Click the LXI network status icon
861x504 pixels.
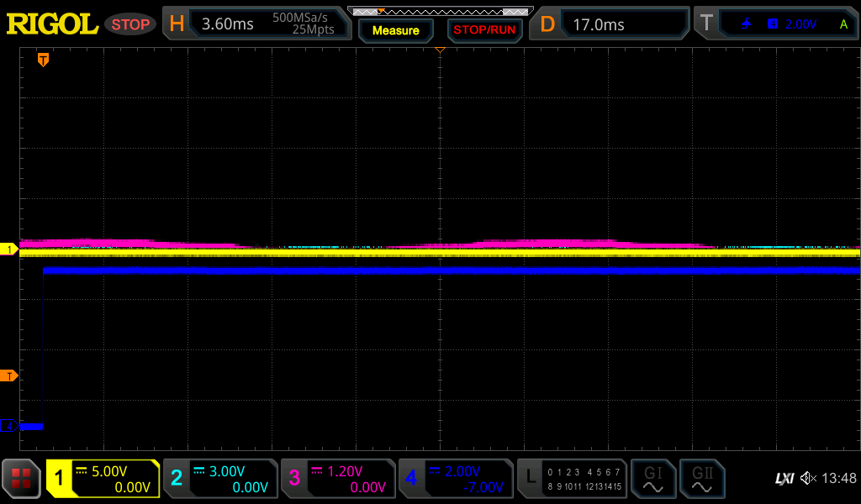tap(784, 479)
